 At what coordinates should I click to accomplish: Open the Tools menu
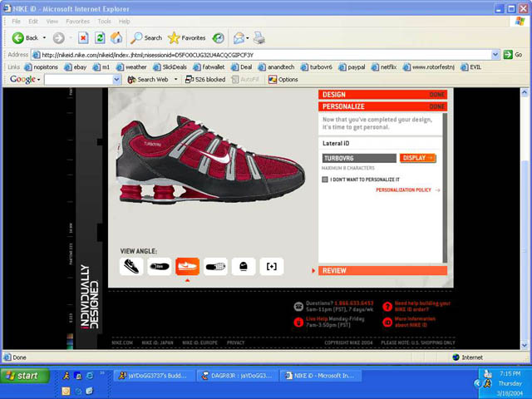[x=104, y=21]
